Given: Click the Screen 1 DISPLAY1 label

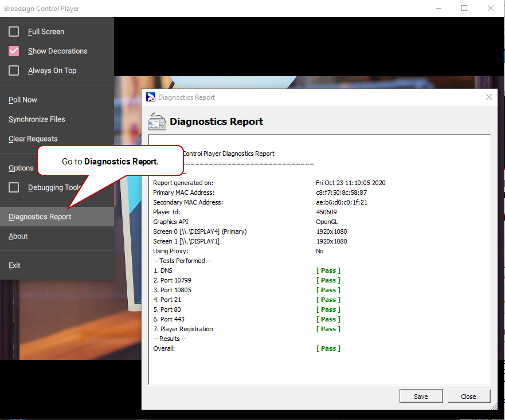Looking at the screenshot, I should [x=186, y=241].
